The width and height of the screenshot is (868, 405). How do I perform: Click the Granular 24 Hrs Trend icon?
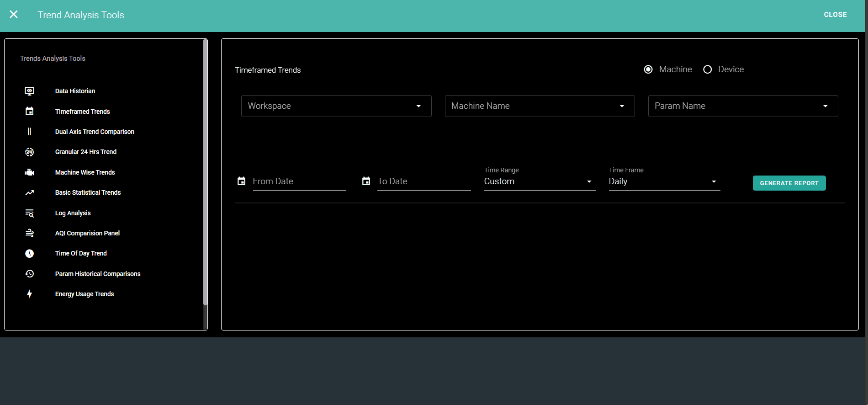click(x=29, y=152)
